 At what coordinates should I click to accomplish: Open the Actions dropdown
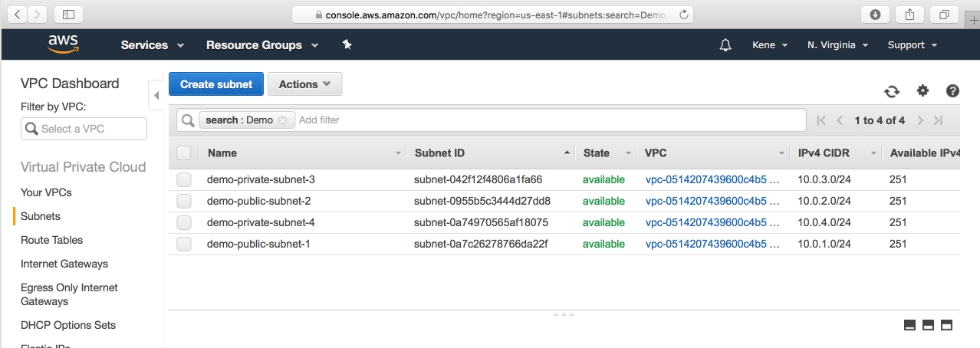304,84
